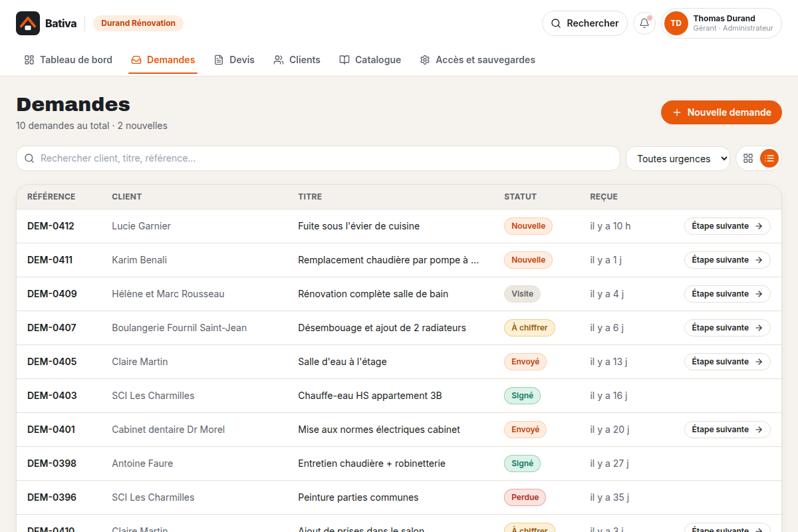
Task: Click Étape suivante for DEM-0401
Action: pos(728,430)
